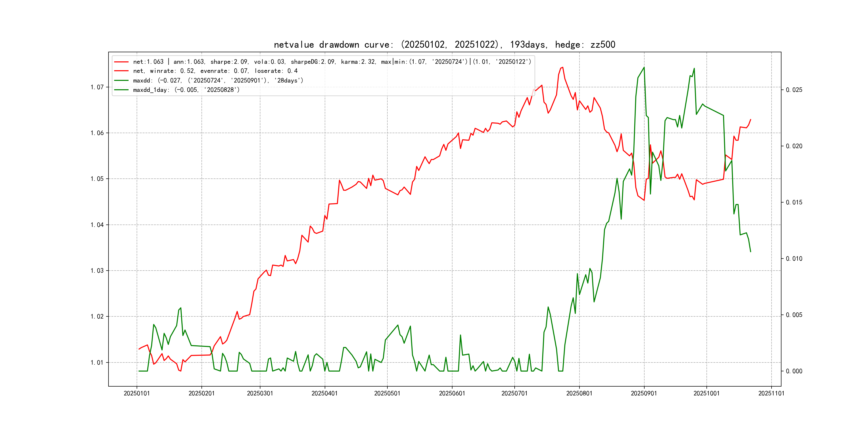Click the 1.04 label on the left axis

(97, 225)
